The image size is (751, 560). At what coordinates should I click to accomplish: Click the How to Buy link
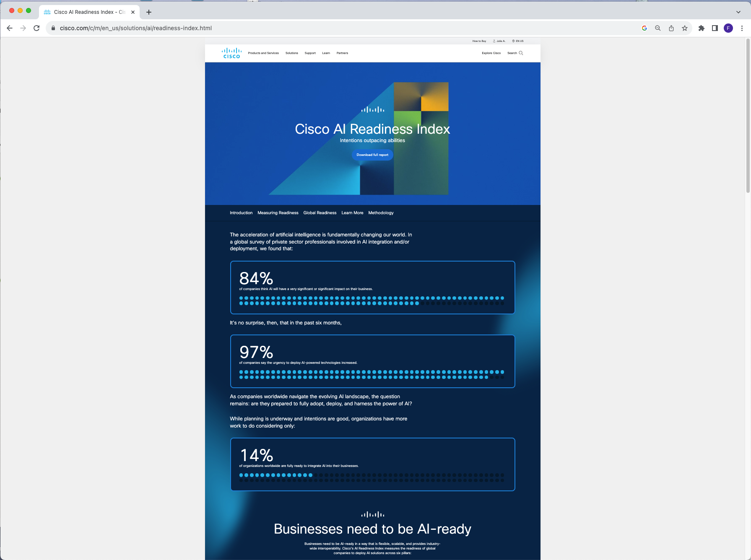(x=479, y=41)
